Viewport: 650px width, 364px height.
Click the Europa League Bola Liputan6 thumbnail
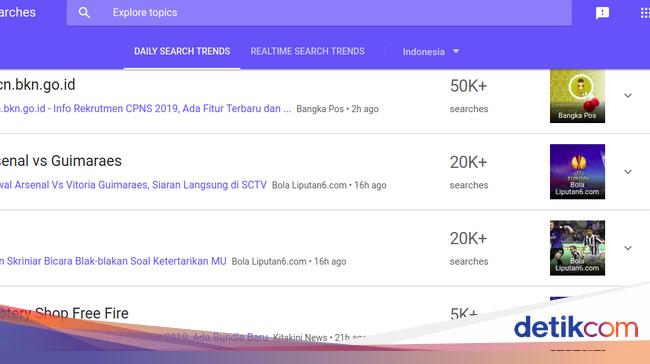(x=577, y=172)
